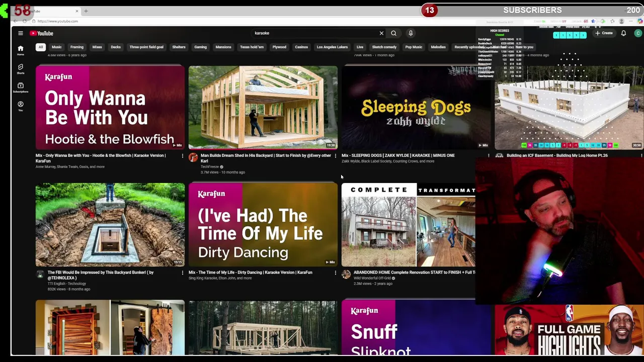Click Wild Wonderful Off-Grid channel name
644x362 pixels.
371,278
